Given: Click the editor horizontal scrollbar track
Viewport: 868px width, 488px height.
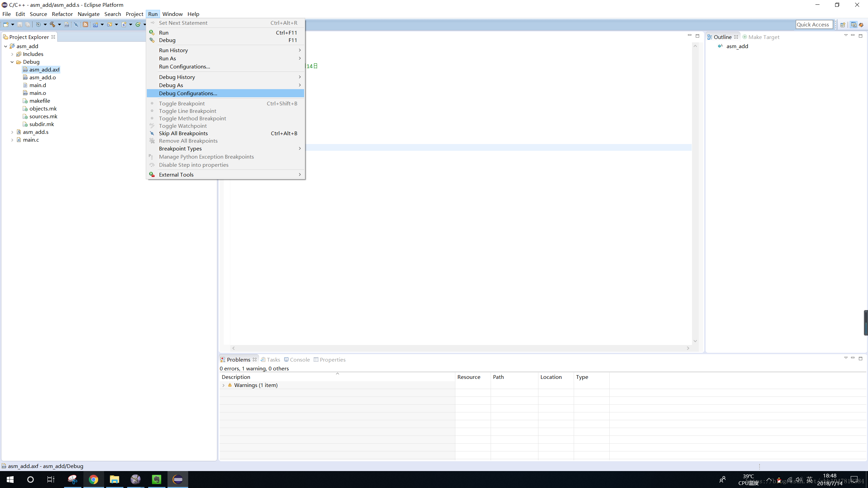Looking at the screenshot, I should click(x=460, y=348).
